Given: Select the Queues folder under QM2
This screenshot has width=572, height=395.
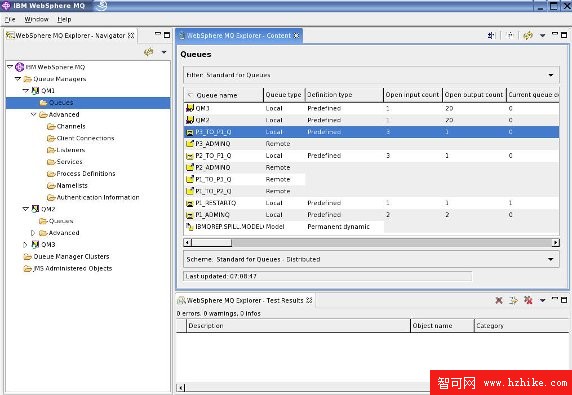Looking at the screenshot, I should point(57,221).
